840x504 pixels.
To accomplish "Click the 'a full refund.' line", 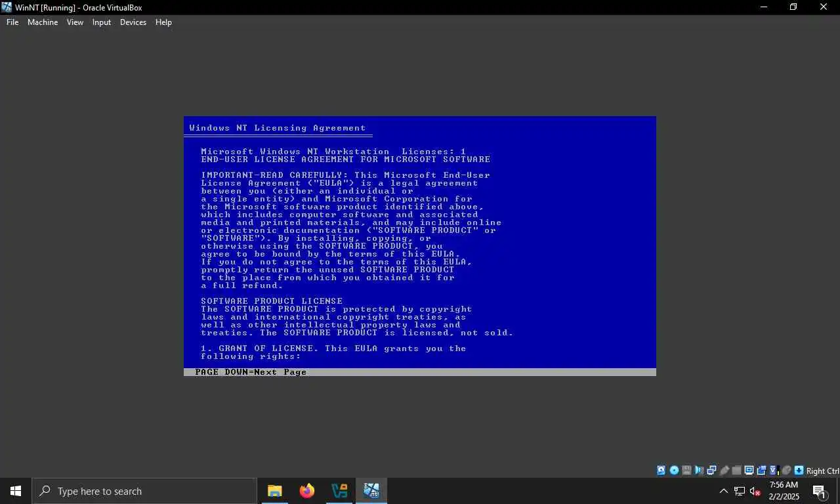I will coord(242,285).
